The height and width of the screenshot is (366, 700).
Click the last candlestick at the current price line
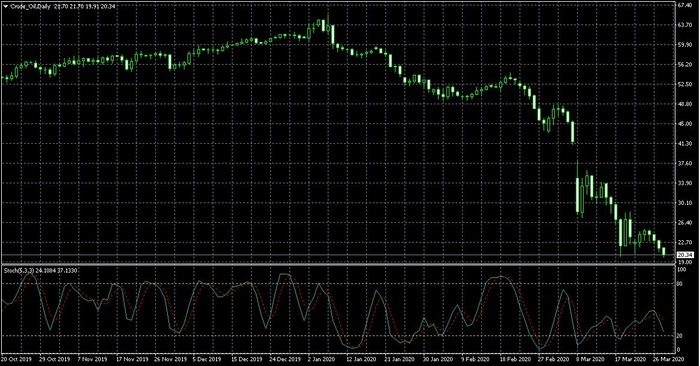point(664,251)
